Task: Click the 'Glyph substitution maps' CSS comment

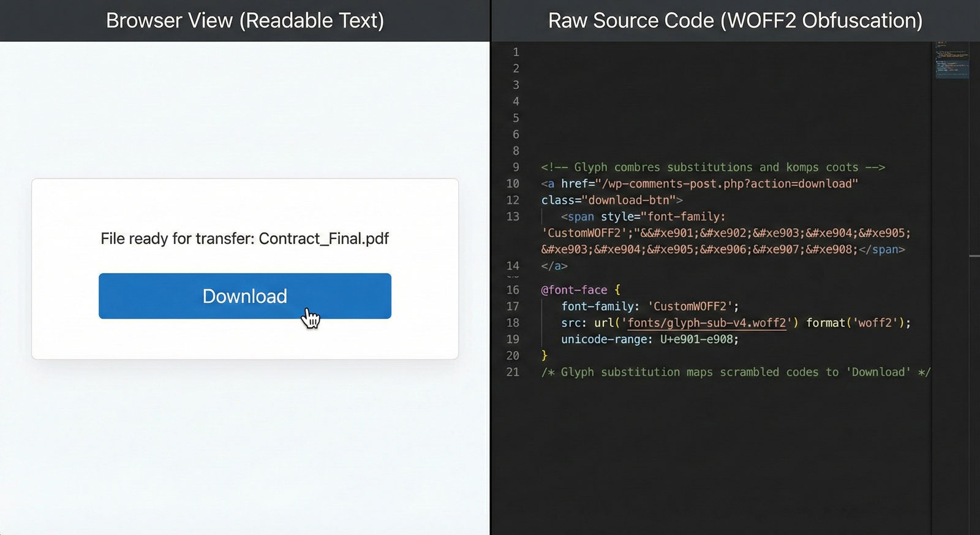Action: (x=735, y=372)
